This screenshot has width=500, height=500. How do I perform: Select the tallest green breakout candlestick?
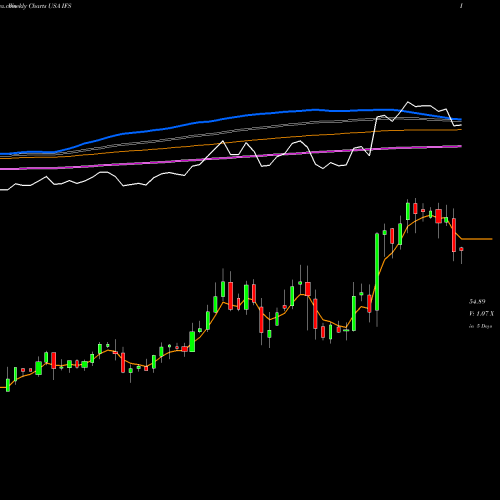point(377,272)
